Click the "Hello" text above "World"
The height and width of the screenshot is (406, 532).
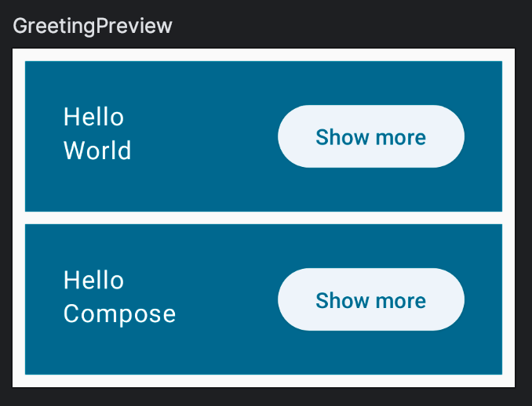pyautogui.click(x=93, y=118)
